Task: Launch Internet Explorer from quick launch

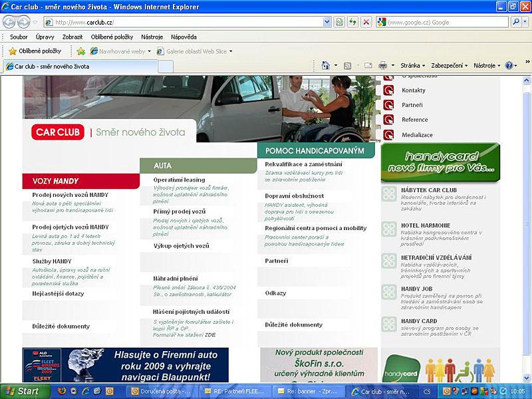Action: coord(86,391)
